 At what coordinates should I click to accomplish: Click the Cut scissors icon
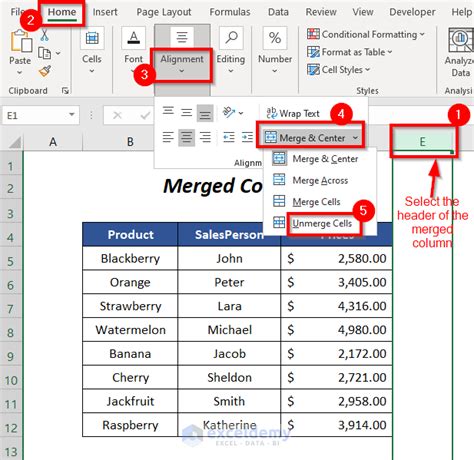pos(44,35)
